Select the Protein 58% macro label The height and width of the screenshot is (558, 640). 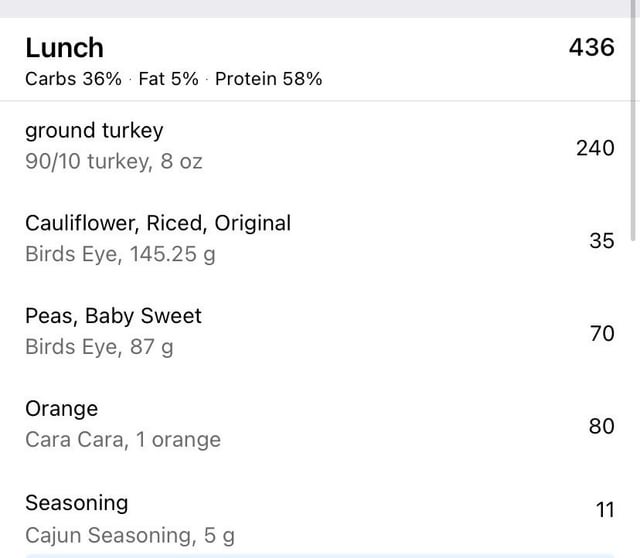tap(268, 79)
